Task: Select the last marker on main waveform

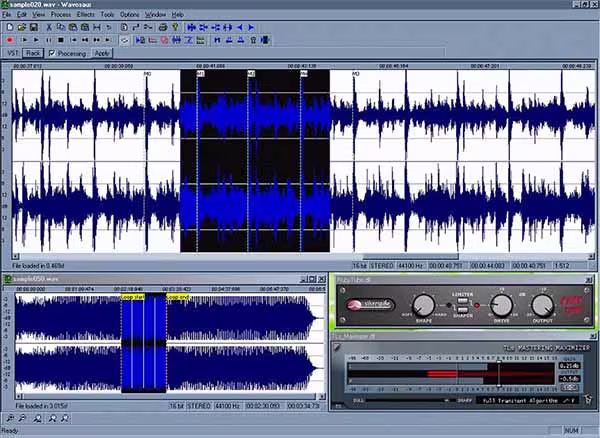Action: [x=355, y=73]
